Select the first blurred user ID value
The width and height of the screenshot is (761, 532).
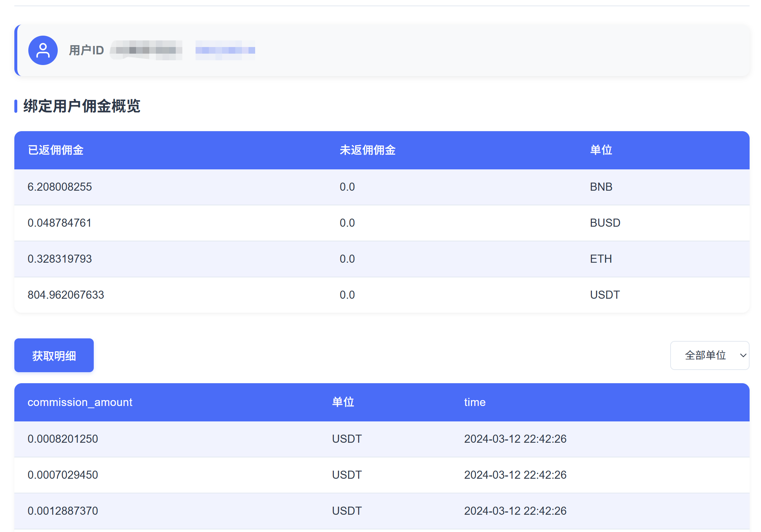pos(146,50)
